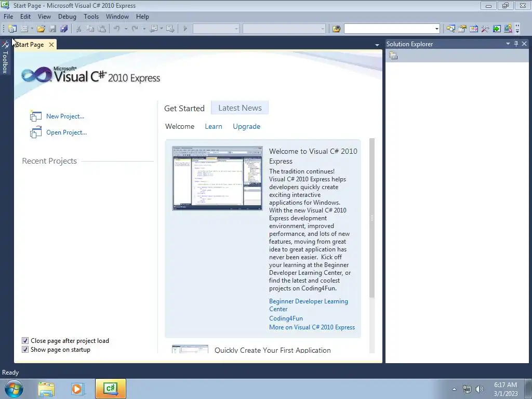The image size is (532, 399).
Task: Click inside the Find text input field
Action: 389,29
